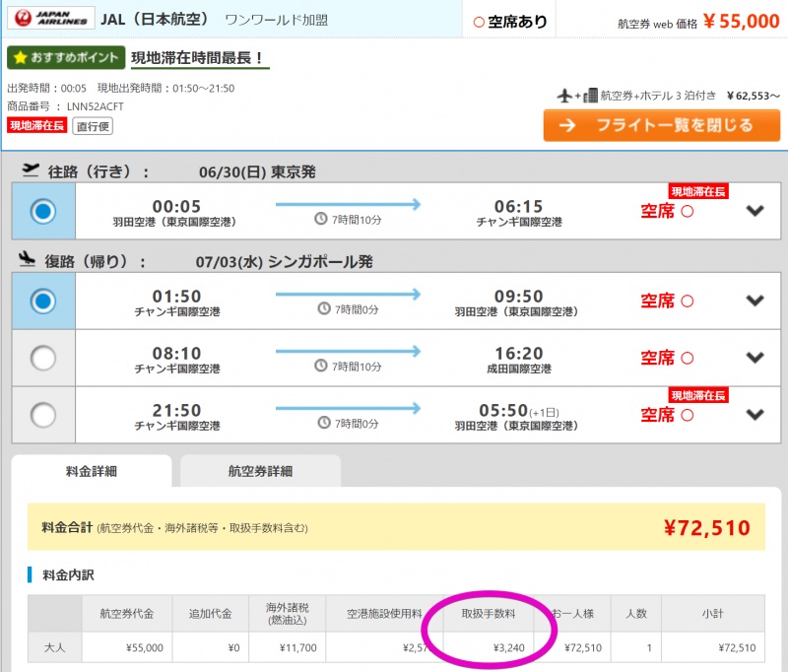Click the departing plane icon beside 往路
The height and width of the screenshot is (672, 788).
coord(31,170)
